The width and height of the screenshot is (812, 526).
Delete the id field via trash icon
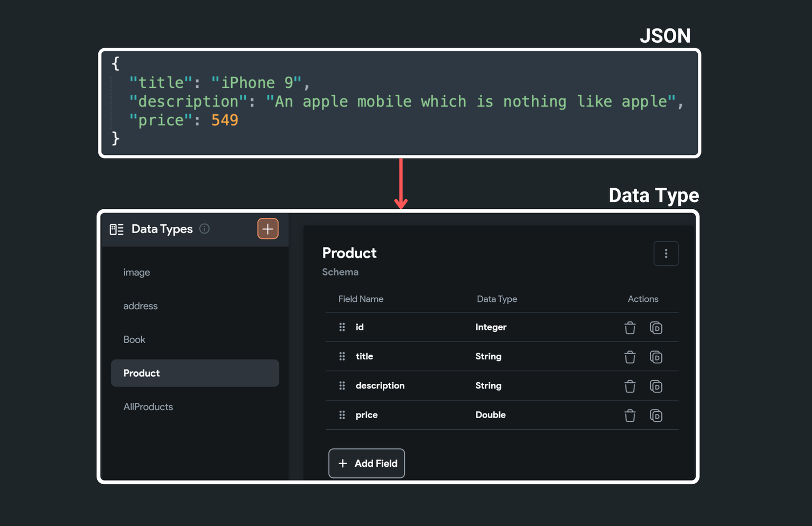point(630,328)
